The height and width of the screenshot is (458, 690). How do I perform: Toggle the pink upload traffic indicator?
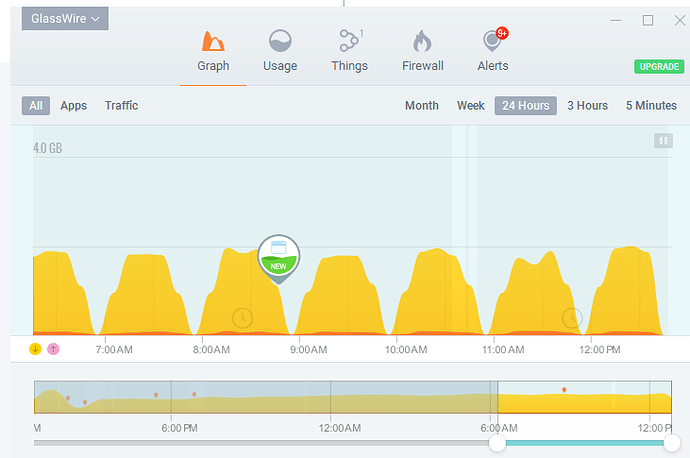coord(53,349)
